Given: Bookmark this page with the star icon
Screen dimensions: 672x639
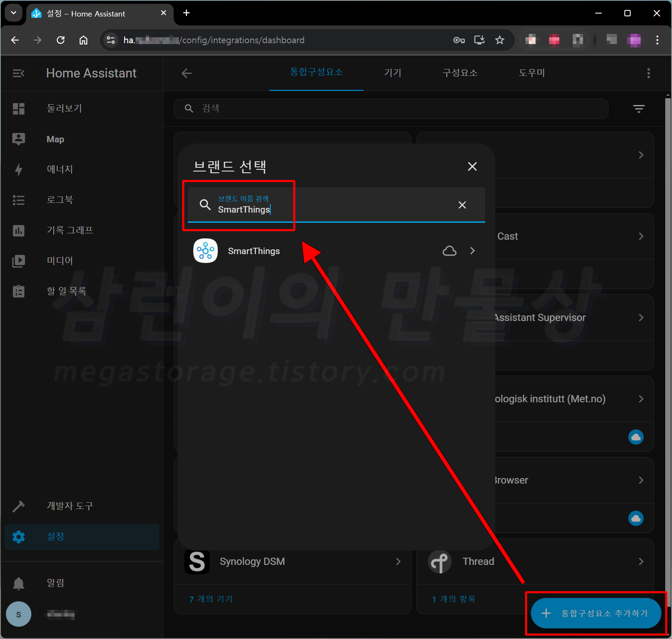Looking at the screenshot, I should [500, 40].
